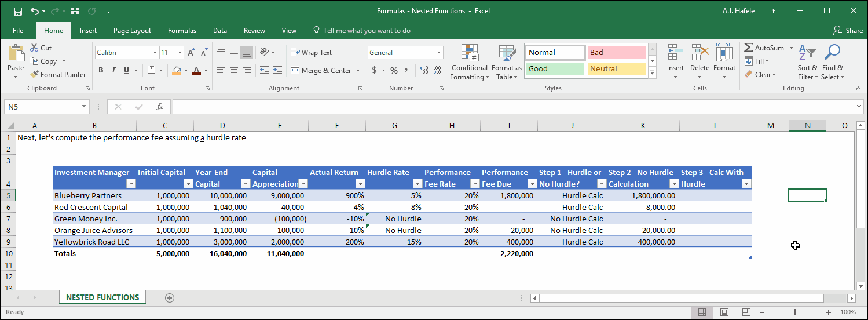Decrease the cell indent

click(x=265, y=70)
